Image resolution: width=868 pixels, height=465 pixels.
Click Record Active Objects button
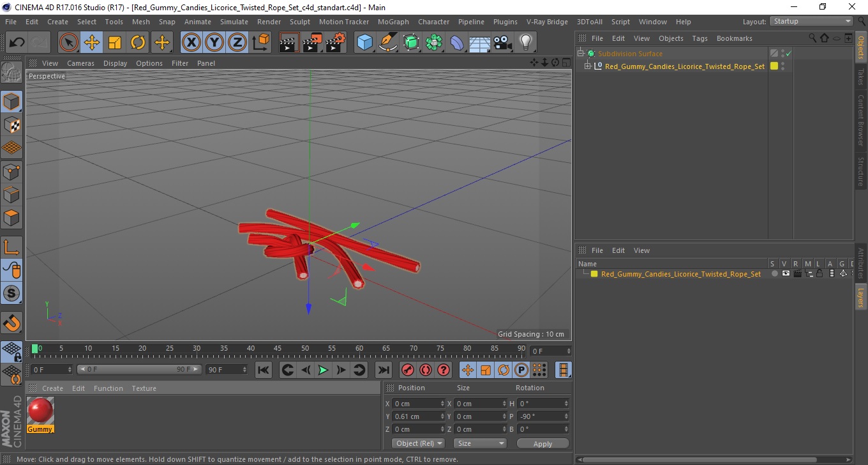tap(408, 370)
